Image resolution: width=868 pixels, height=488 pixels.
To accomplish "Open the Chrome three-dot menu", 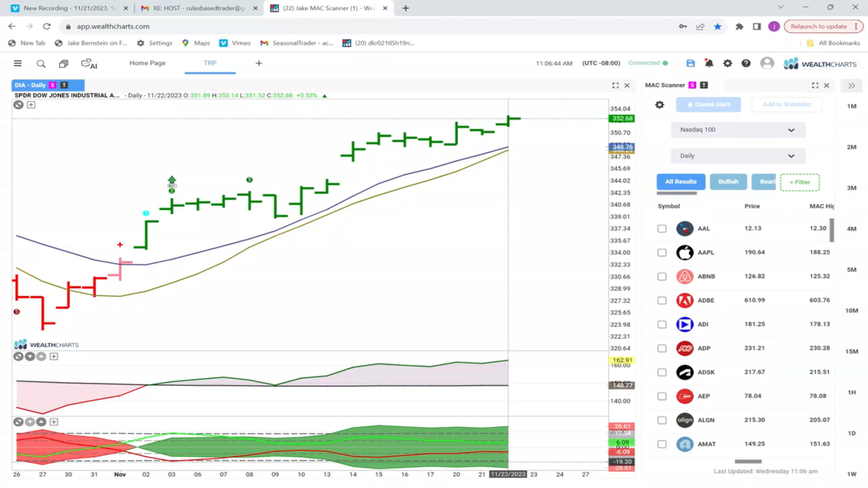I will 856,27.
